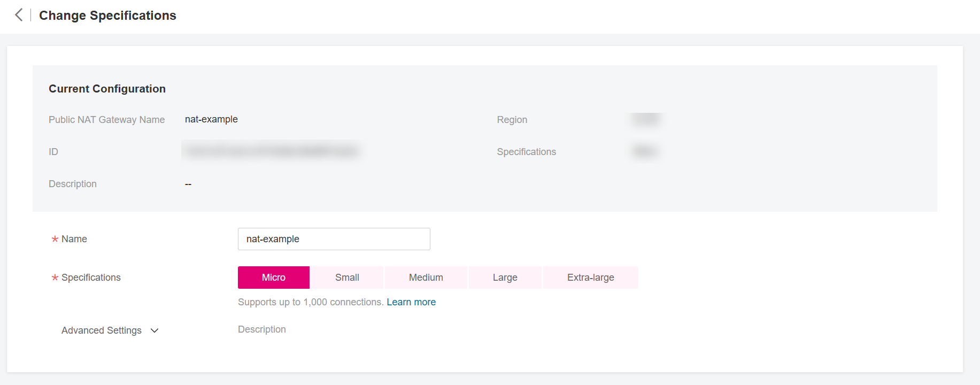Click the ID label
This screenshot has height=385, width=980.
point(53,152)
